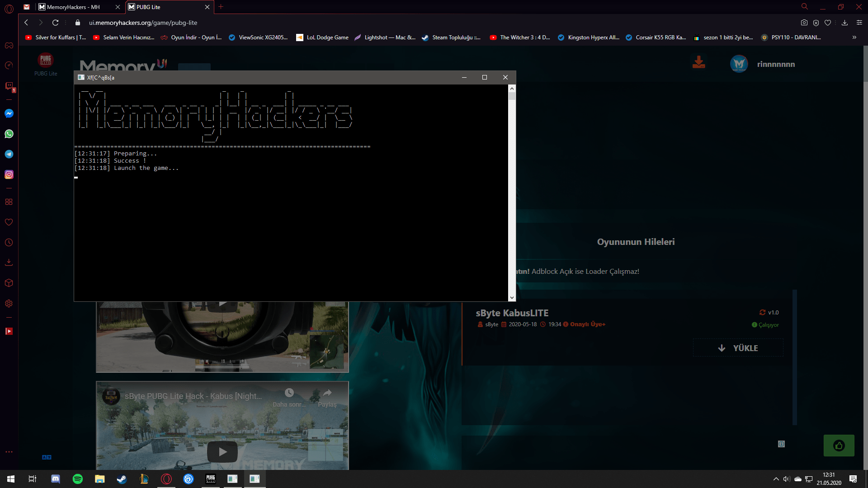Search tabs with the magnifier icon
868x488 pixels.
(x=805, y=7)
